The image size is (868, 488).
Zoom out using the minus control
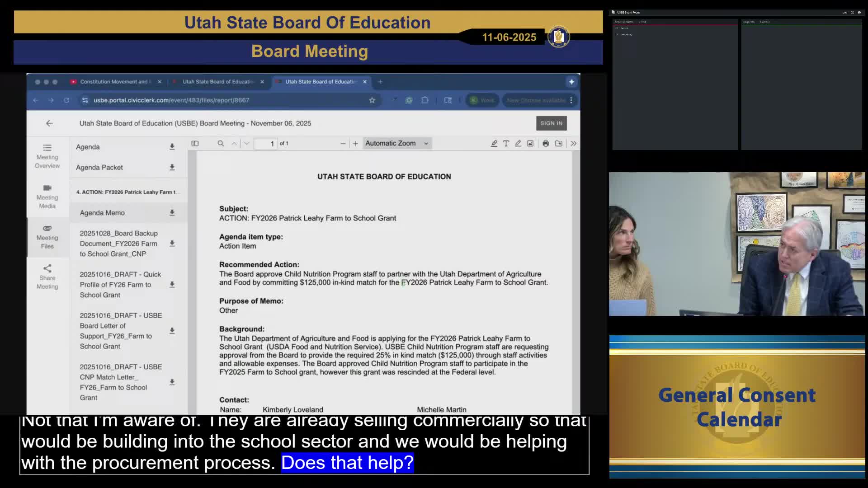(342, 143)
